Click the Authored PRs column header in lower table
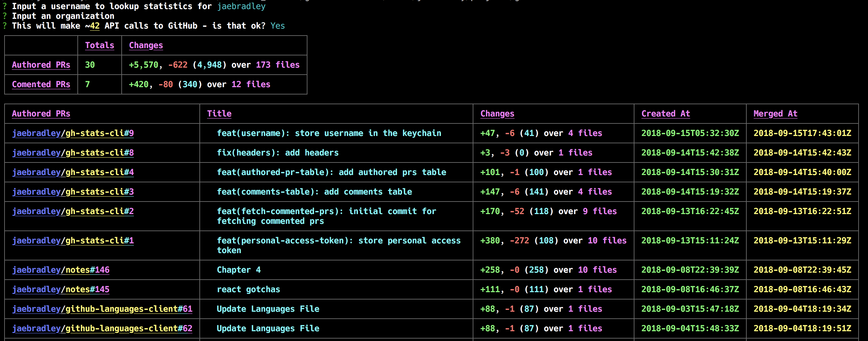The image size is (868, 341). click(x=41, y=114)
